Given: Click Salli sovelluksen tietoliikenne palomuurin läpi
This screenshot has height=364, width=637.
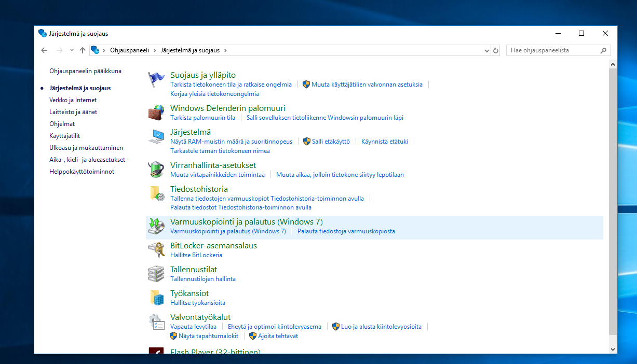Looking at the screenshot, I should [x=325, y=118].
